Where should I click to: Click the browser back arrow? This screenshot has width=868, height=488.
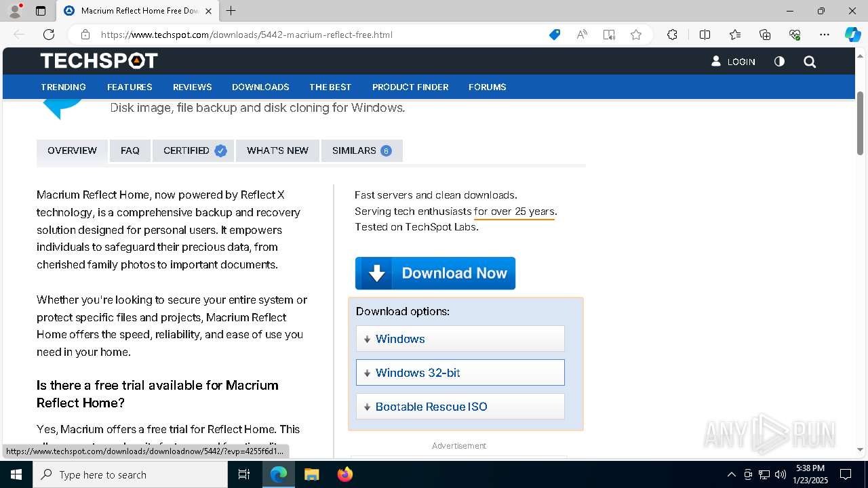19,35
